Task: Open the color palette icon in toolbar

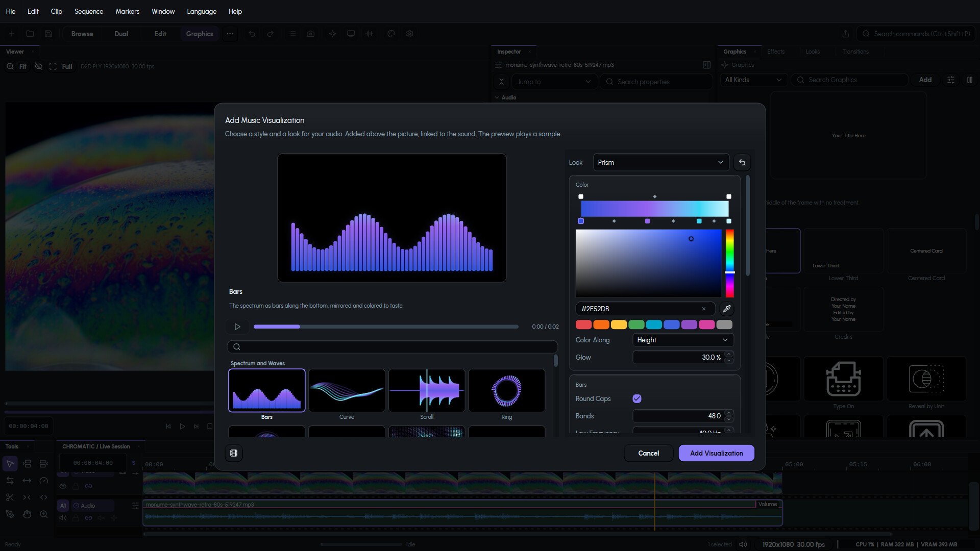Action: tap(391, 34)
